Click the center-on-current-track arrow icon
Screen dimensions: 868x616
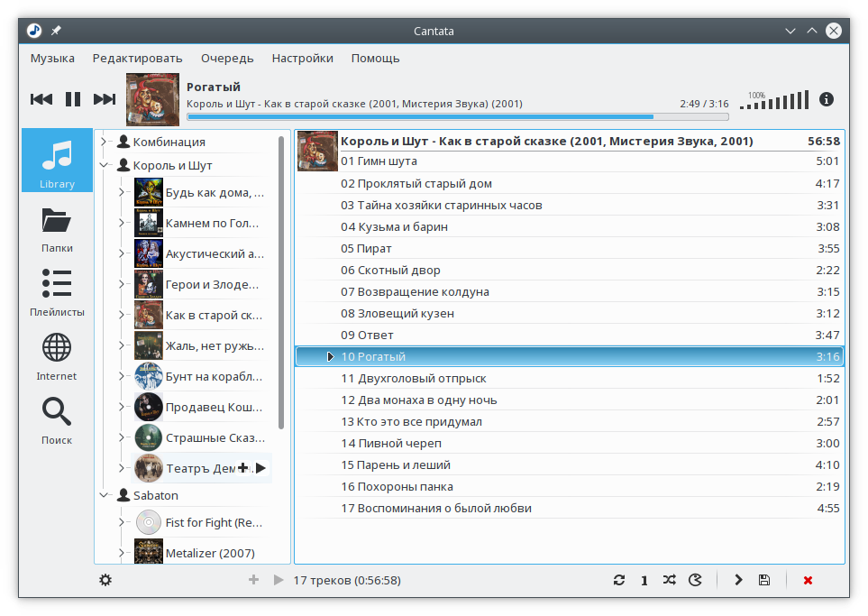coord(738,580)
